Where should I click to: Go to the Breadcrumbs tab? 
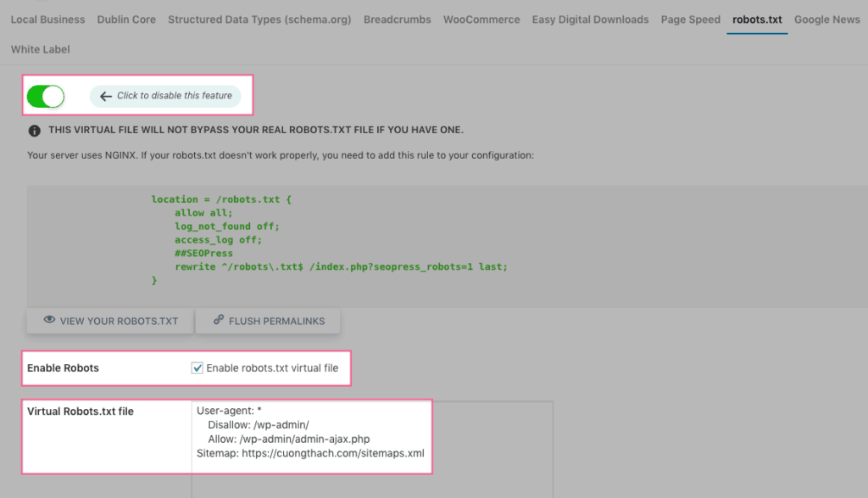pos(397,20)
